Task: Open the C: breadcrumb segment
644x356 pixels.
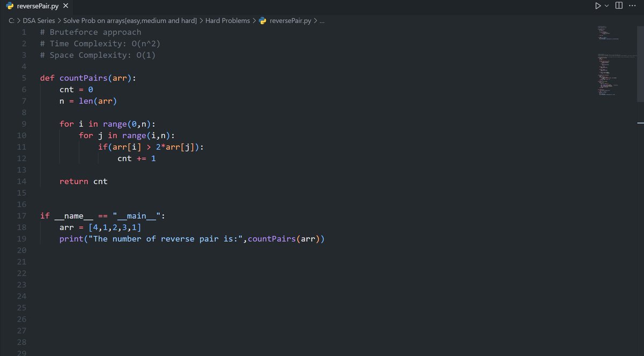Action: point(11,21)
